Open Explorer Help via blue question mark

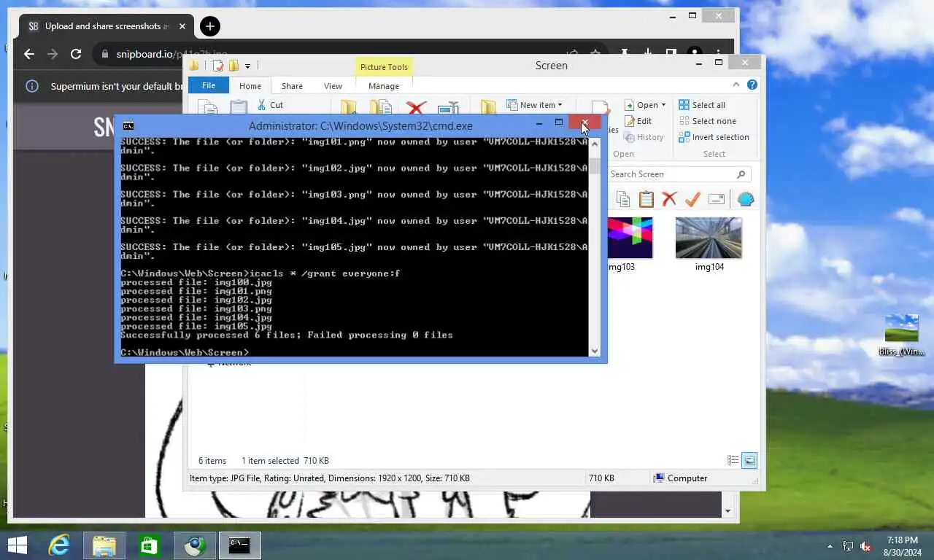752,85
